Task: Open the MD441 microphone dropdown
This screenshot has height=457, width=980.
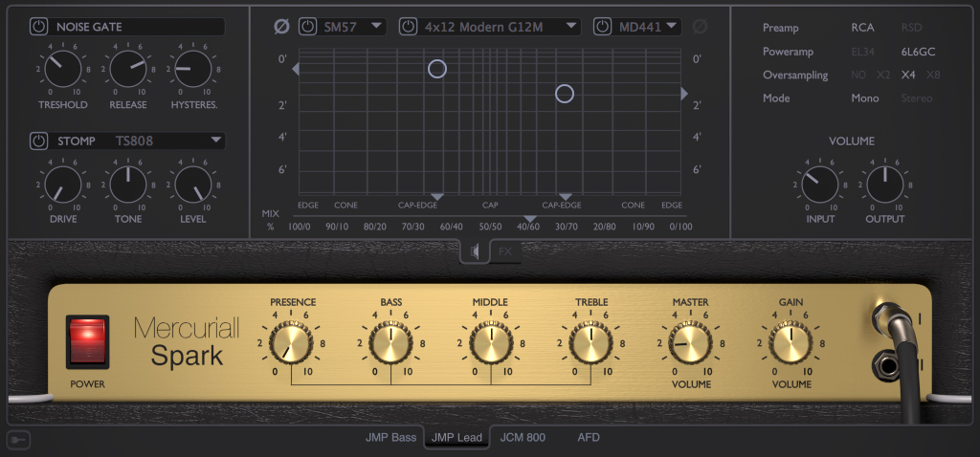Action: [x=646, y=27]
